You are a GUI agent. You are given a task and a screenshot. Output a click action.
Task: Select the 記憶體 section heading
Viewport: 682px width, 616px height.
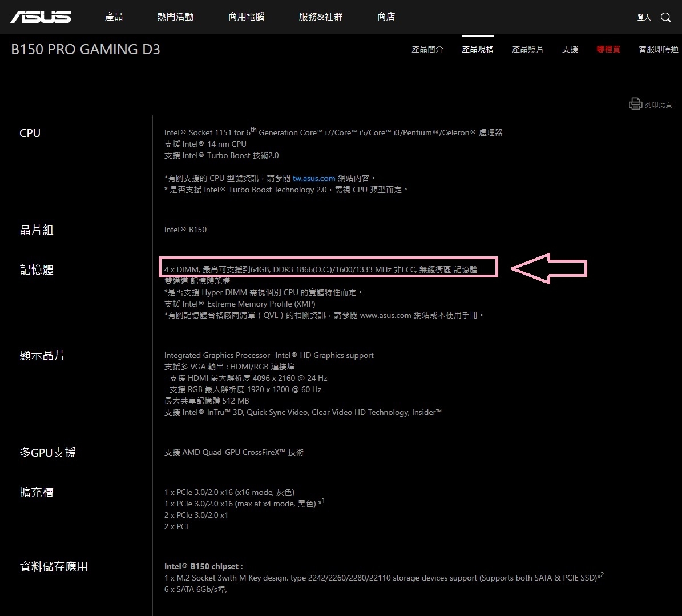coord(37,269)
